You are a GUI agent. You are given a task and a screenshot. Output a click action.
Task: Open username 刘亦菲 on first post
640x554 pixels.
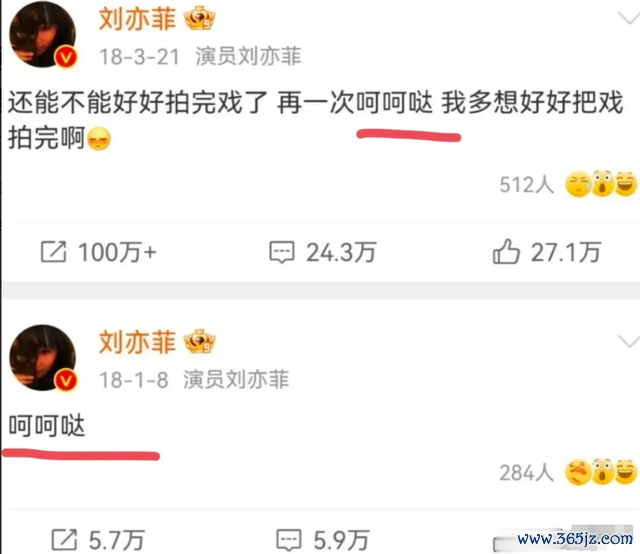(137, 19)
